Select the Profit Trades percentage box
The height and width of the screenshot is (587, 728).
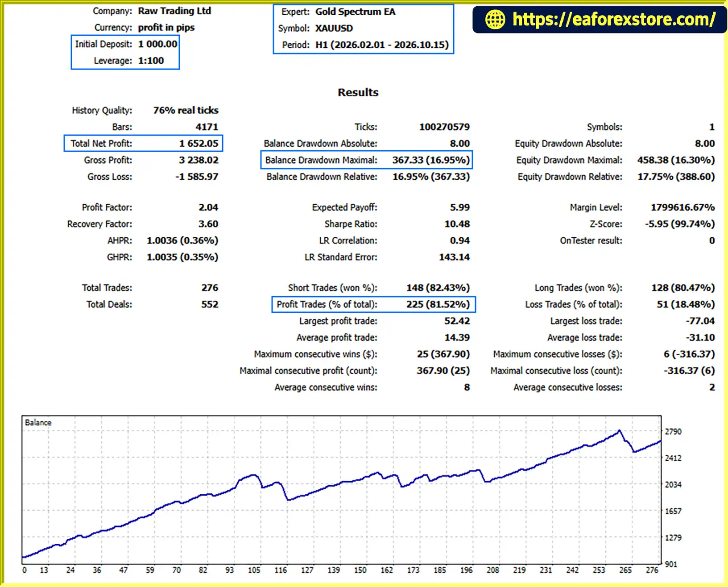pos(373,304)
